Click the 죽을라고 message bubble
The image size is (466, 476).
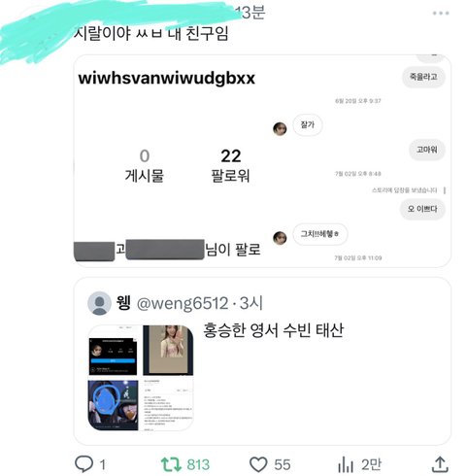[423, 77]
